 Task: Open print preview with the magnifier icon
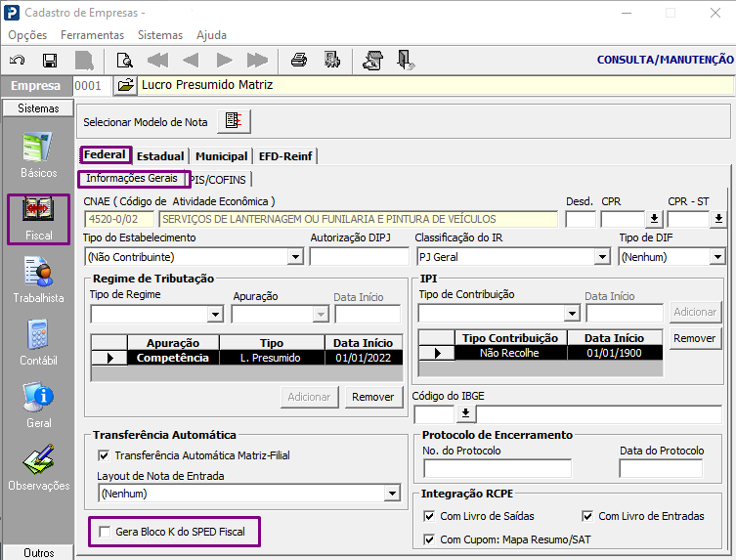[x=124, y=61]
